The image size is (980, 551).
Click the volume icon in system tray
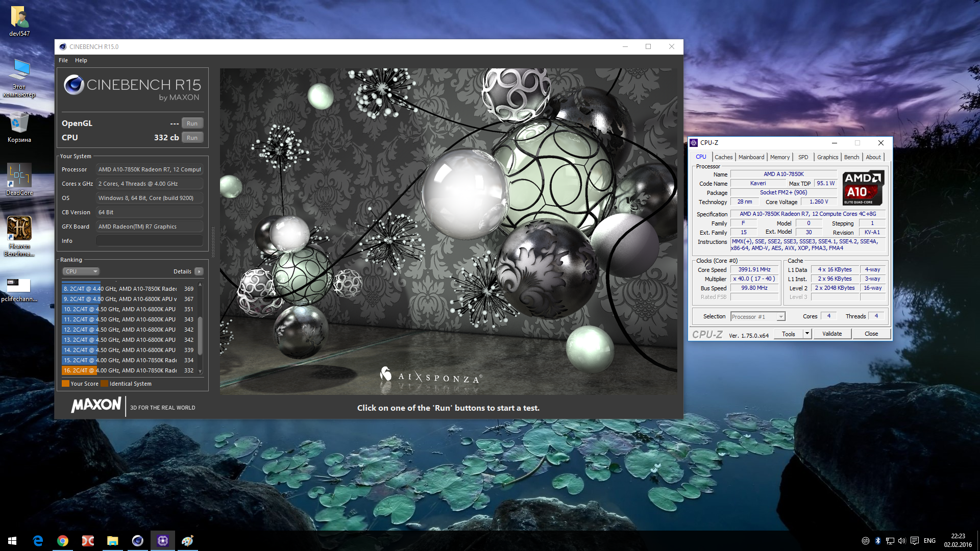click(x=901, y=541)
